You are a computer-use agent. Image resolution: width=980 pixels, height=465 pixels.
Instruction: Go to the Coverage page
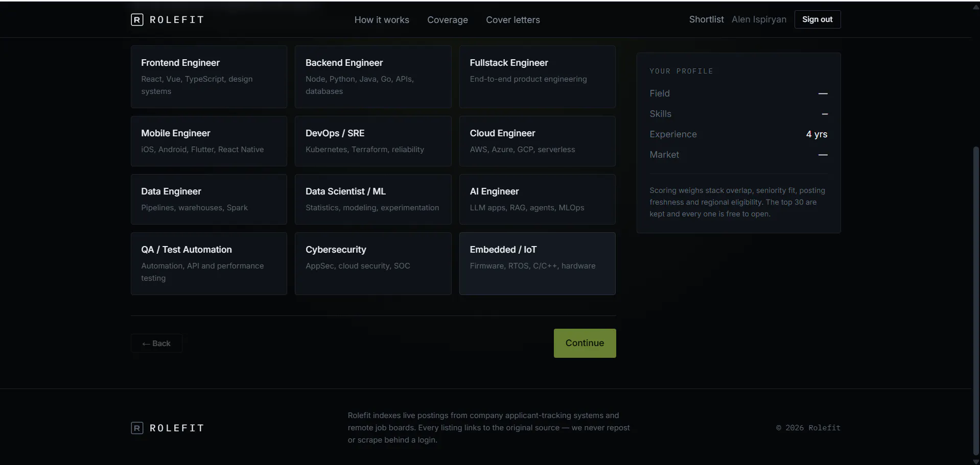point(448,19)
